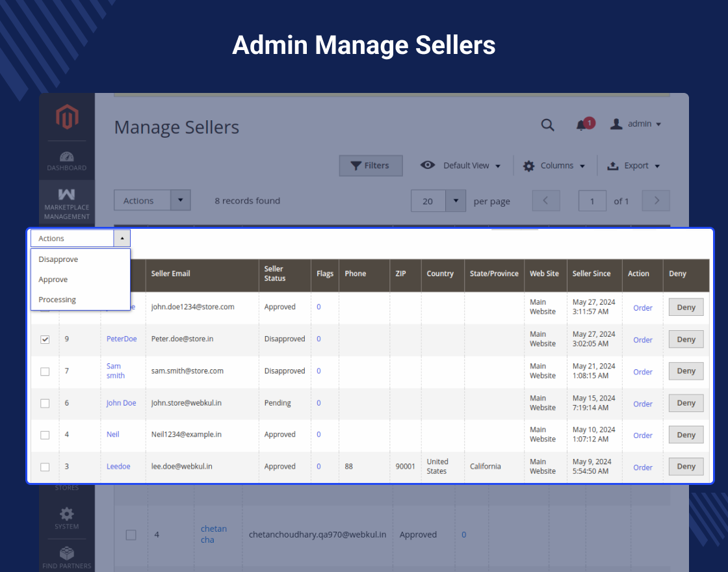Check the chetan cha background row checkbox
Screen dimensions: 728x572
(x=131, y=535)
